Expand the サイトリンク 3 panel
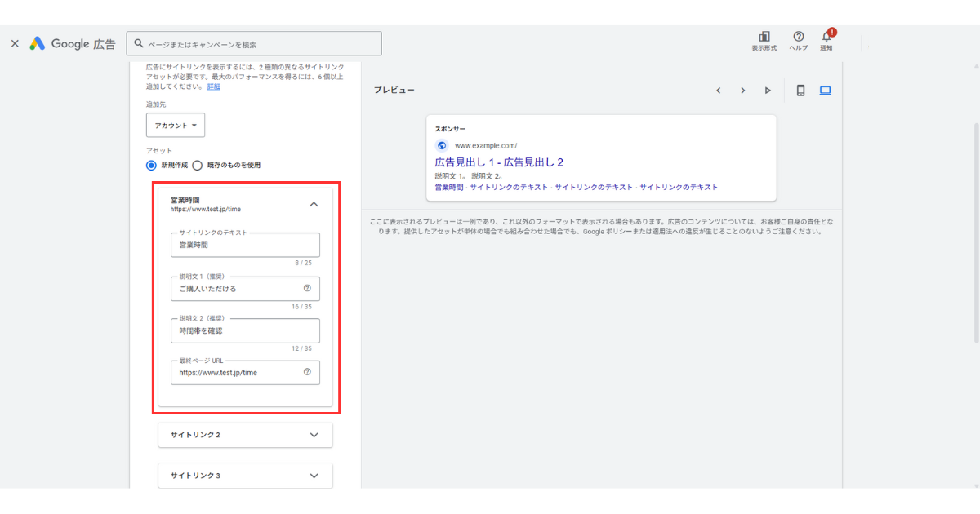 pos(245,476)
